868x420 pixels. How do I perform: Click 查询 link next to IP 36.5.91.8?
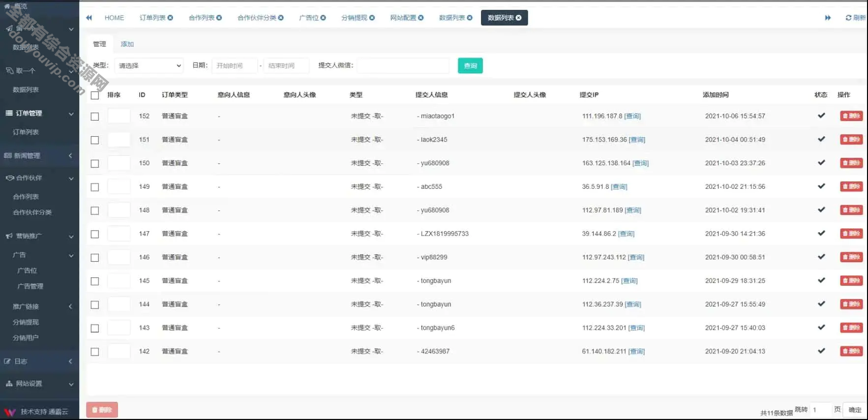point(619,187)
